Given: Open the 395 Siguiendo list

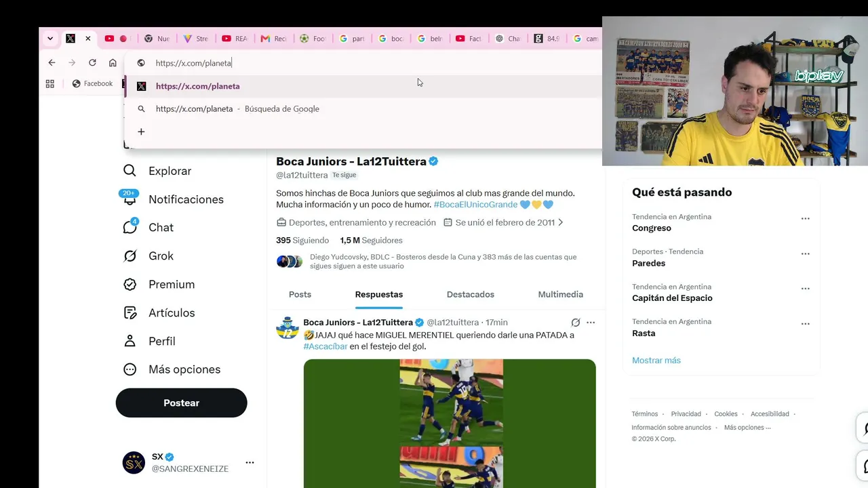Looking at the screenshot, I should click(302, 240).
